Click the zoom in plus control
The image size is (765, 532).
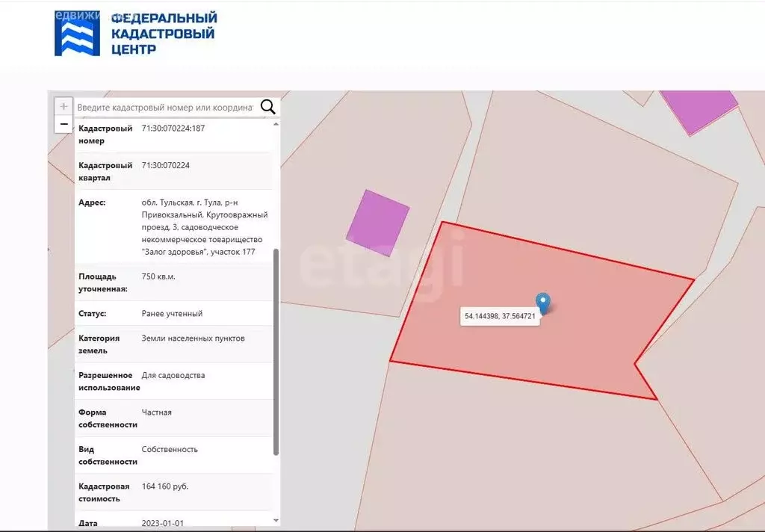pyautogui.click(x=63, y=105)
